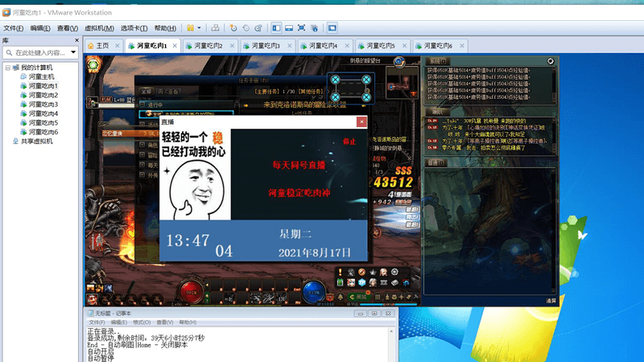Viewport: 644px width, 362px height.
Task: Click the send Ctrl+Alt+Del toolbar icon
Action: tap(215, 28)
